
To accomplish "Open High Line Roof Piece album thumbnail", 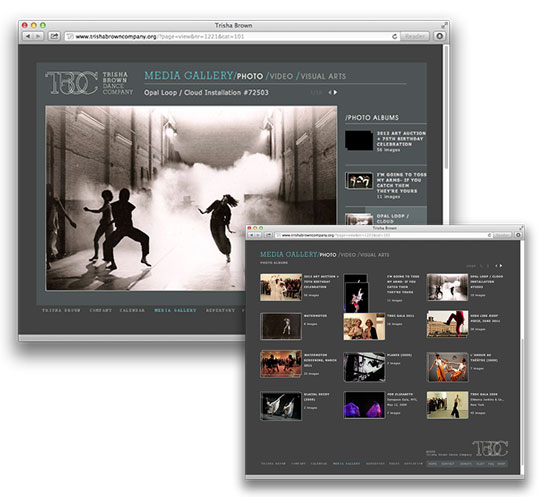I will coord(447,324).
